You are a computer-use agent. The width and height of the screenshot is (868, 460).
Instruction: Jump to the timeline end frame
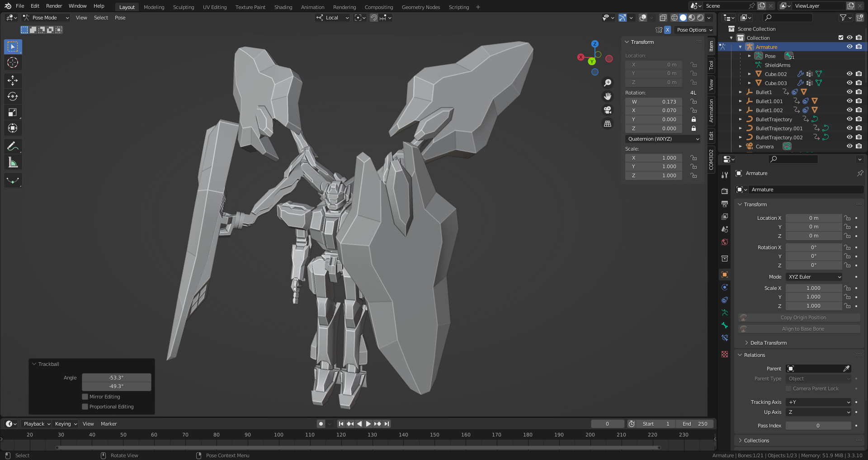tap(387, 424)
